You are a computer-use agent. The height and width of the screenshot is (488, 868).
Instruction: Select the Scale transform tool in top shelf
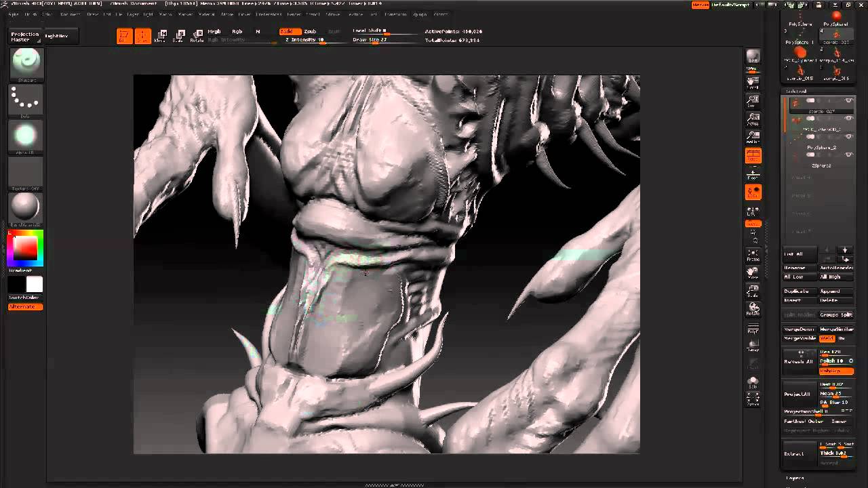[x=179, y=36]
